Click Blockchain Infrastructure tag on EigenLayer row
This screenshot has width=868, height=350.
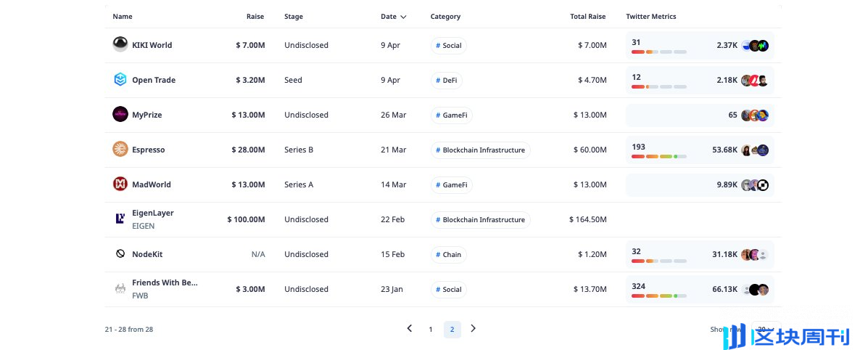click(x=480, y=219)
